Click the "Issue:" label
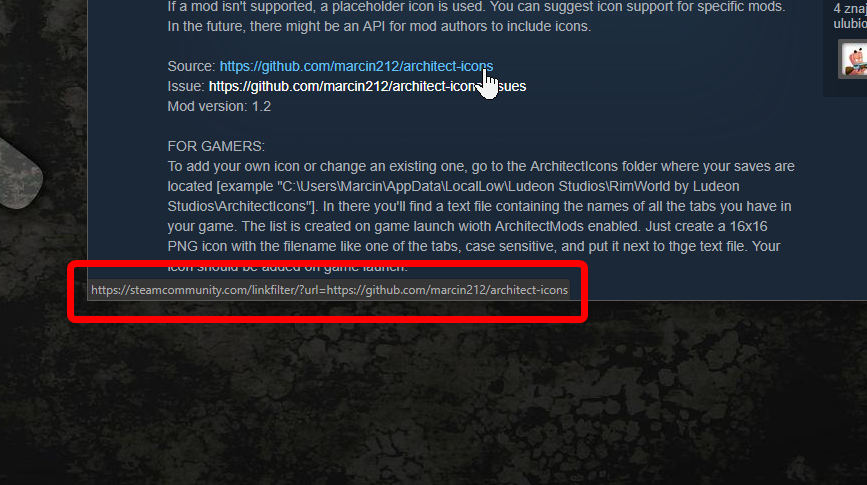Viewport: 867px width, 485px height. (x=186, y=86)
